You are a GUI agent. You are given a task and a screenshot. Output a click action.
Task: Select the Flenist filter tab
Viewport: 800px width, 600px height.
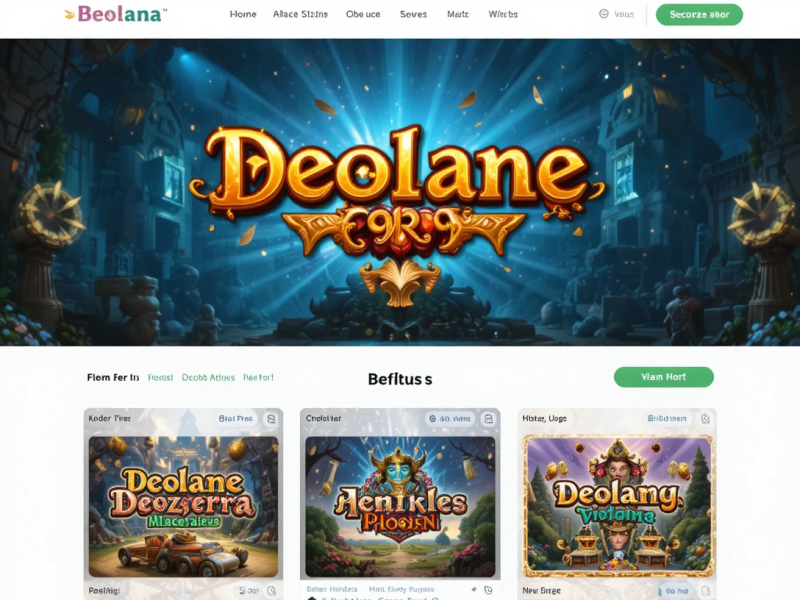pos(160,378)
